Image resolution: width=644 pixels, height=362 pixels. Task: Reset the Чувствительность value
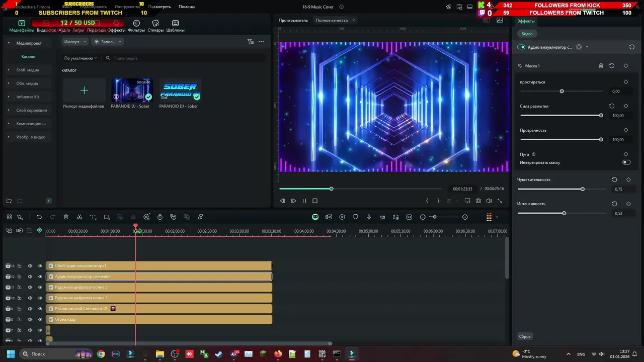614,179
